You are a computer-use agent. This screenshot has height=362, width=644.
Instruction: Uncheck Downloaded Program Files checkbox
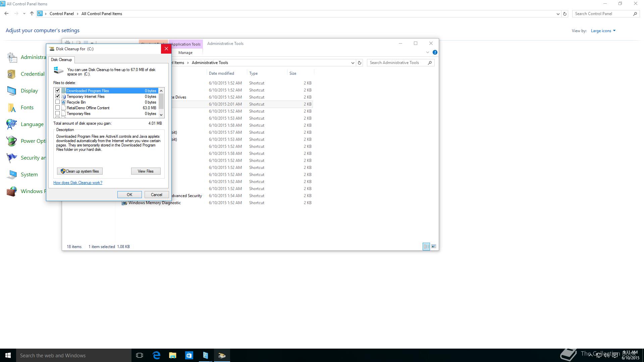[58, 90]
